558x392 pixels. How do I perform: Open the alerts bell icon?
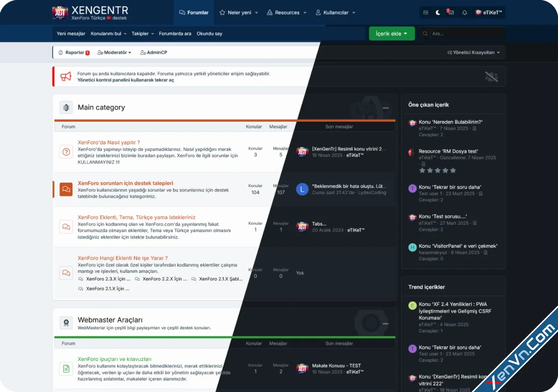click(464, 13)
